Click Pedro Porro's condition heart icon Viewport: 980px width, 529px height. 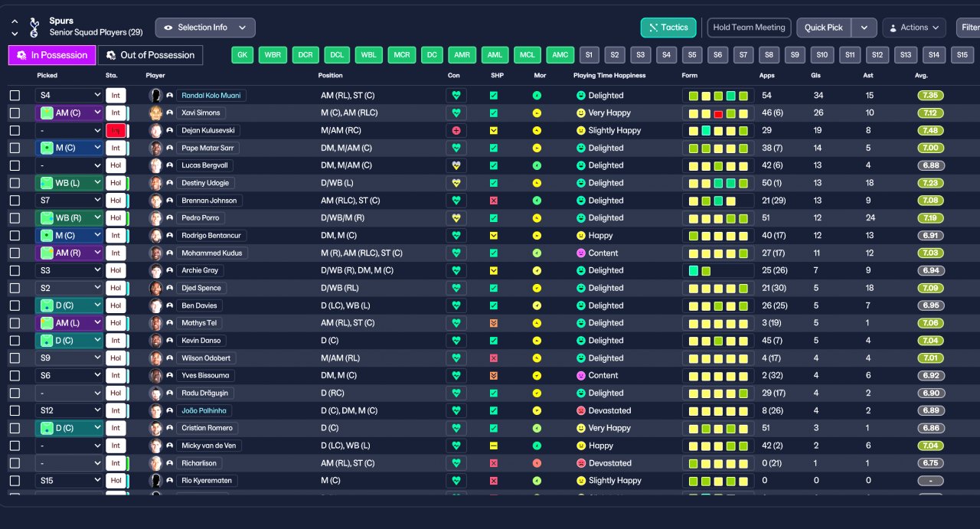pyautogui.click(x=456, y=218)
